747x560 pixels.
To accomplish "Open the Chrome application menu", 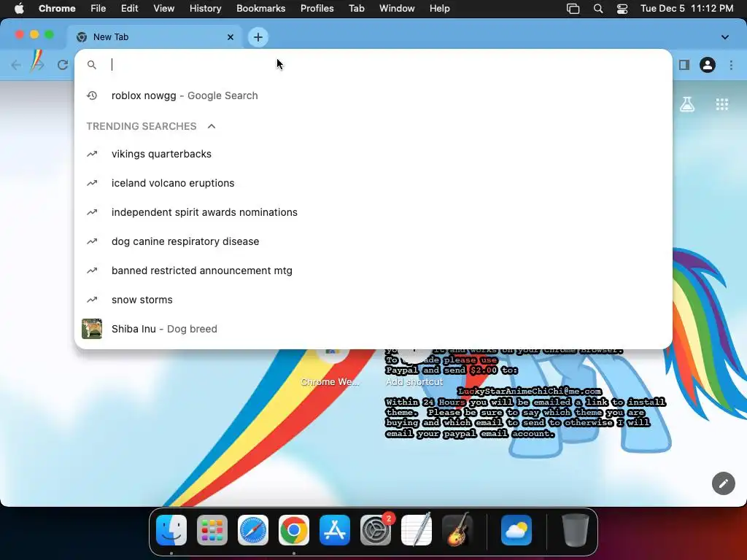I will tap(57, 9).
